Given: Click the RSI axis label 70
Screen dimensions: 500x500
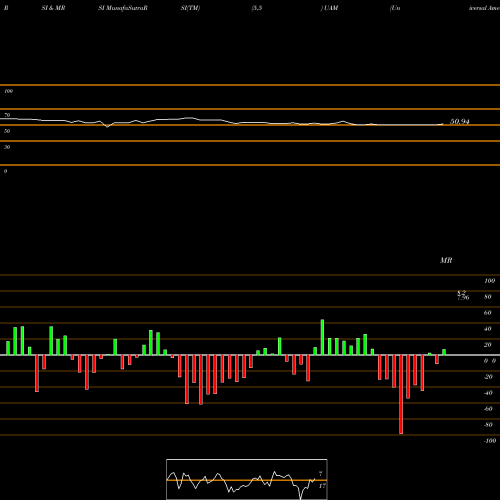Looking at the screenshot, I should [7, 115].
